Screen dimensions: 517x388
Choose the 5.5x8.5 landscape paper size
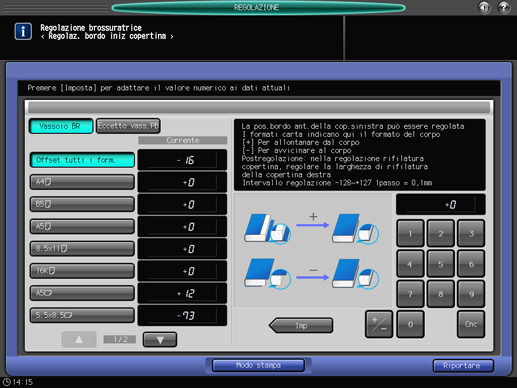pyautogui.click(x=82, y=315)
